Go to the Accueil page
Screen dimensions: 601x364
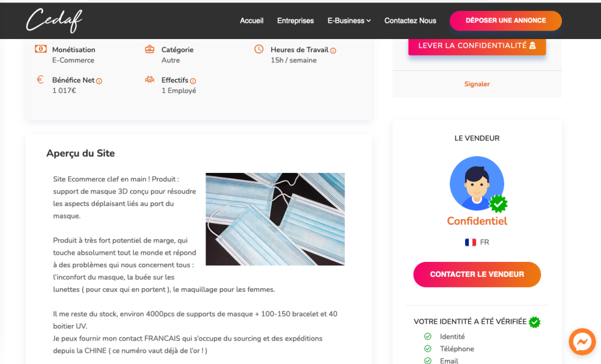[251, 20]
